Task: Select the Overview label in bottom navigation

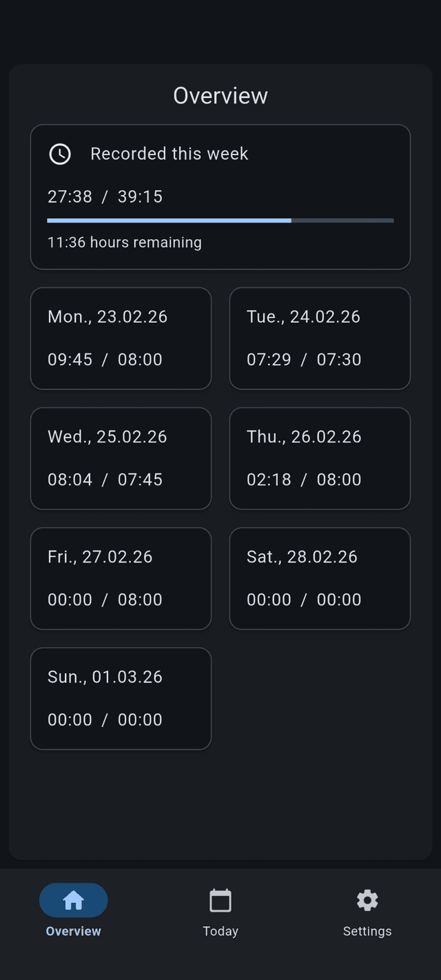Action: click(73, 930)
